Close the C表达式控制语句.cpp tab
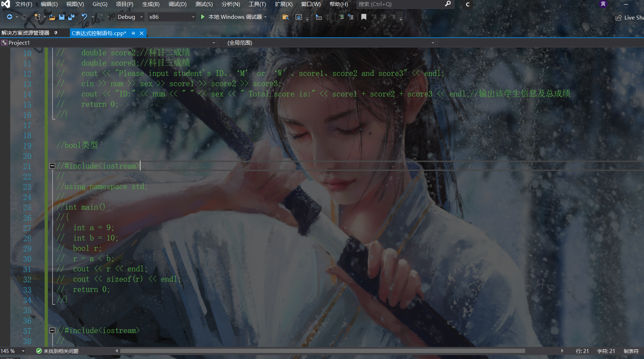Image resolution: width=644 pixels, height=359 pixels. (x=142, y=33)
